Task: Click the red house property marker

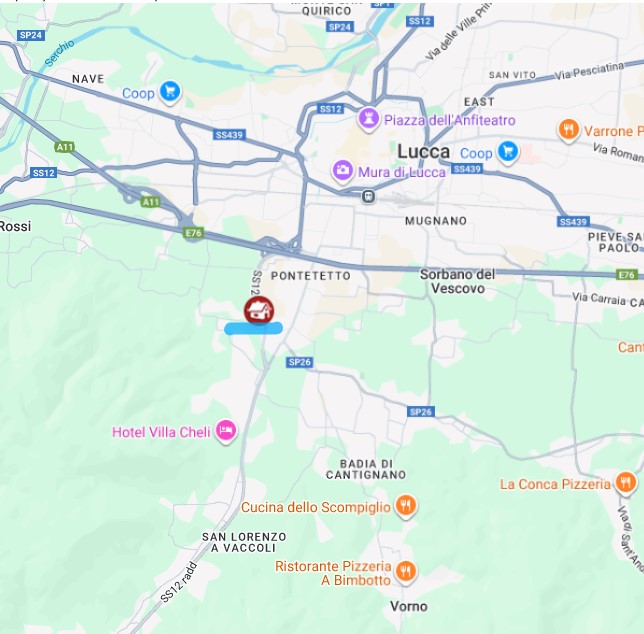Action: tap(259, 310)
